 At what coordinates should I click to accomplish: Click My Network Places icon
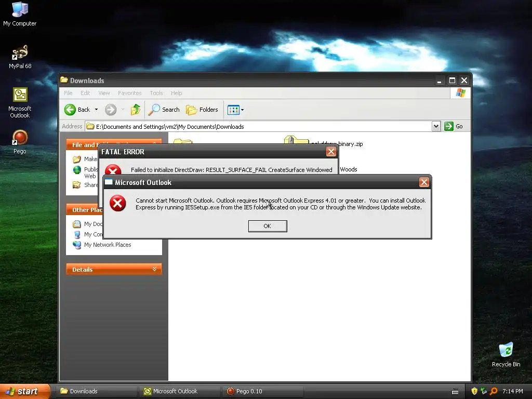pos(77,245)
